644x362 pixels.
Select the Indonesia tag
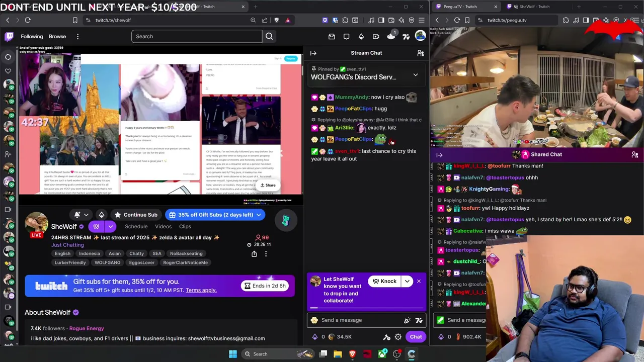90,253
